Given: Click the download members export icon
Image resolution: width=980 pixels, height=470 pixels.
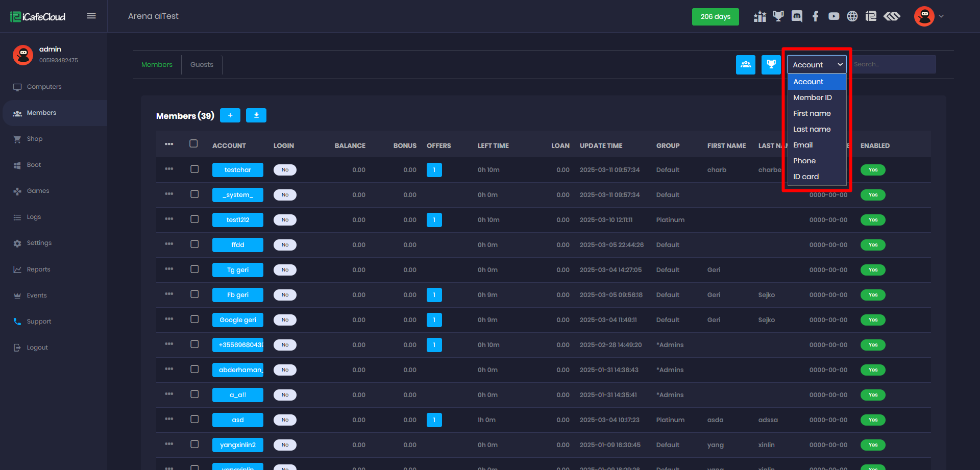Looking at the screenshot, I should pos(256,115).
